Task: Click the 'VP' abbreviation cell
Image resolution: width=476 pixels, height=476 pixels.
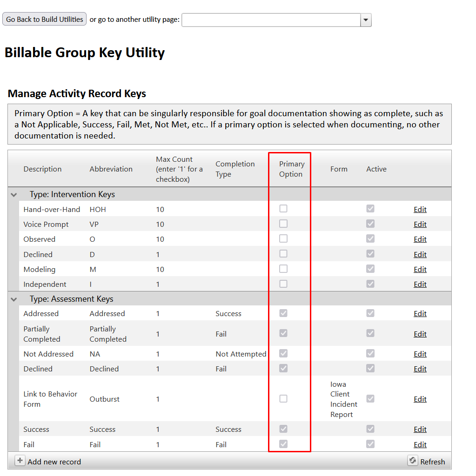Action: [94, 225]
